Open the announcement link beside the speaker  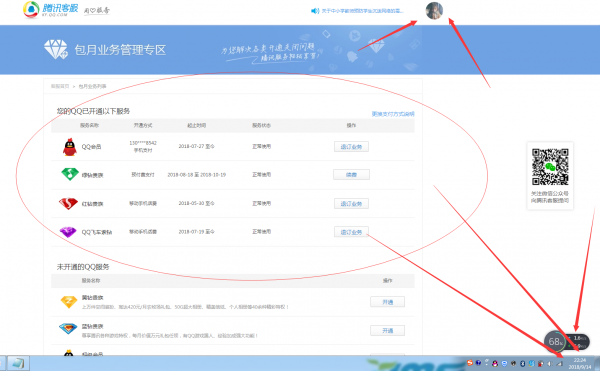[x=362, y=11]
